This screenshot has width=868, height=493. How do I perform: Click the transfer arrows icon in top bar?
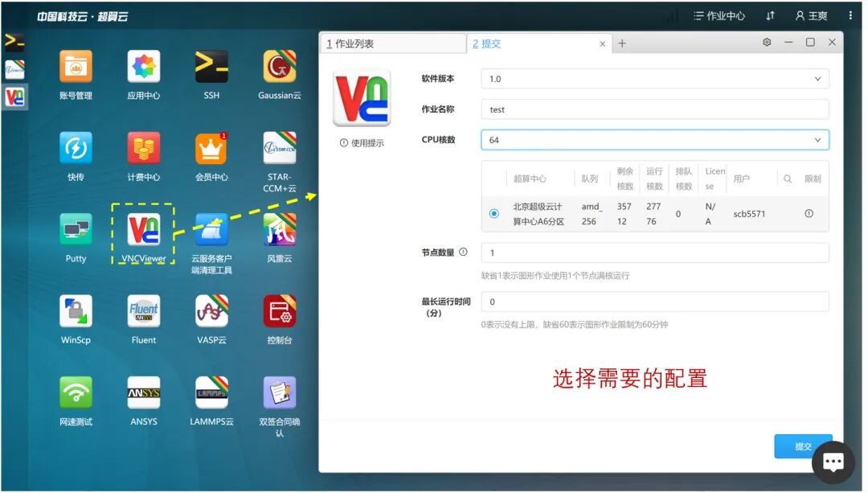[770, 15]
